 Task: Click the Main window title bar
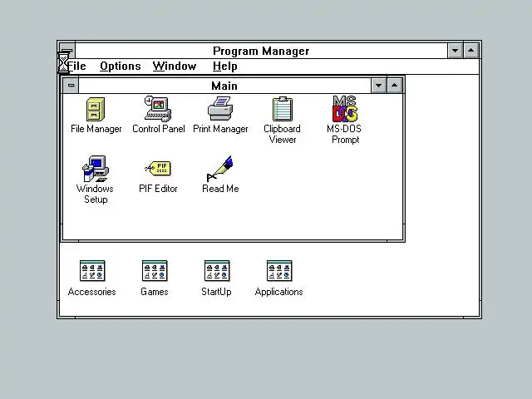[224, 86]
